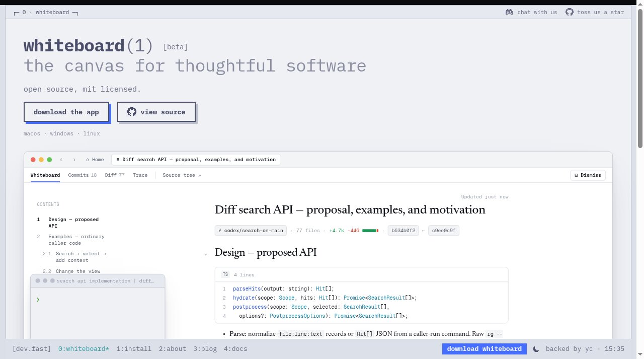Click the [beta] label
This screenshot has height=359, width=644.
click(176, 47)
